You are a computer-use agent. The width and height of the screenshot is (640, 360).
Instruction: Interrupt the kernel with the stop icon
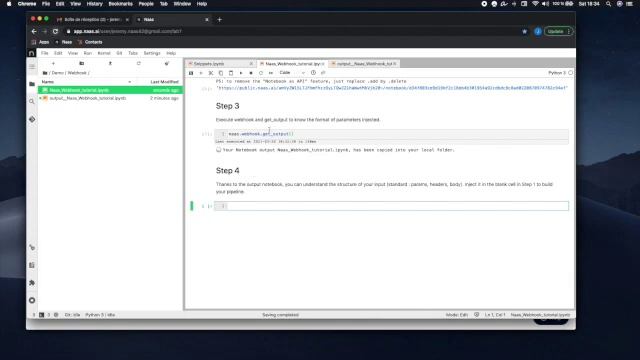click(x=251, y=73)
